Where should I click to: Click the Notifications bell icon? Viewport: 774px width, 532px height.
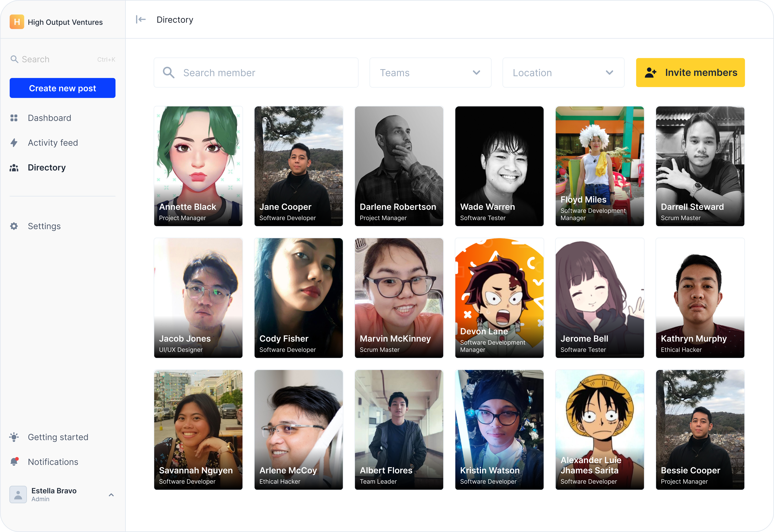14,462
